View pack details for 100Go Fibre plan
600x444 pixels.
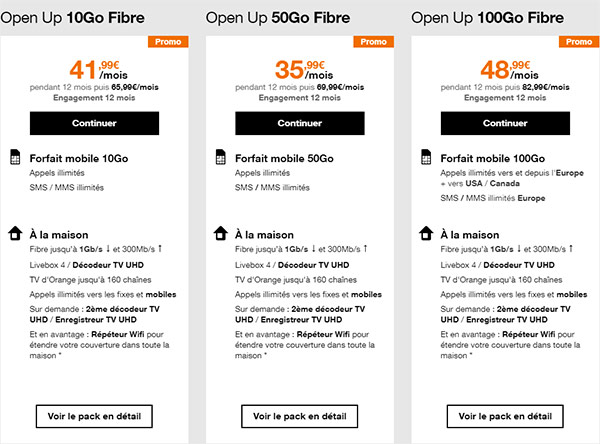(x=504, y=415)
